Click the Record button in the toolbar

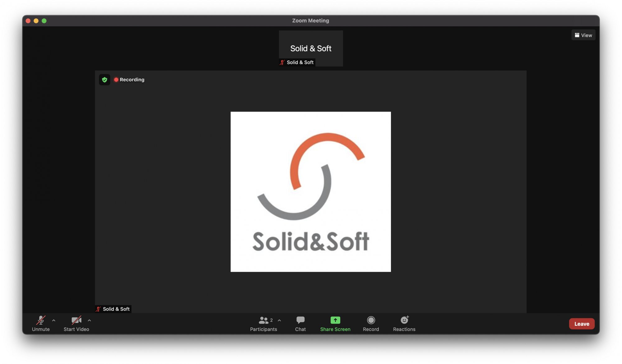tap(371, 324)
